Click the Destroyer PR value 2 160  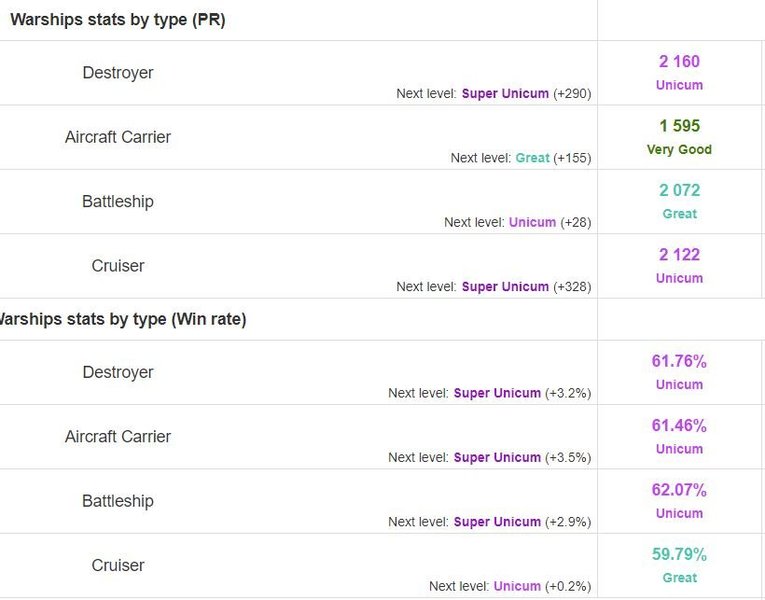pos(679,62)
